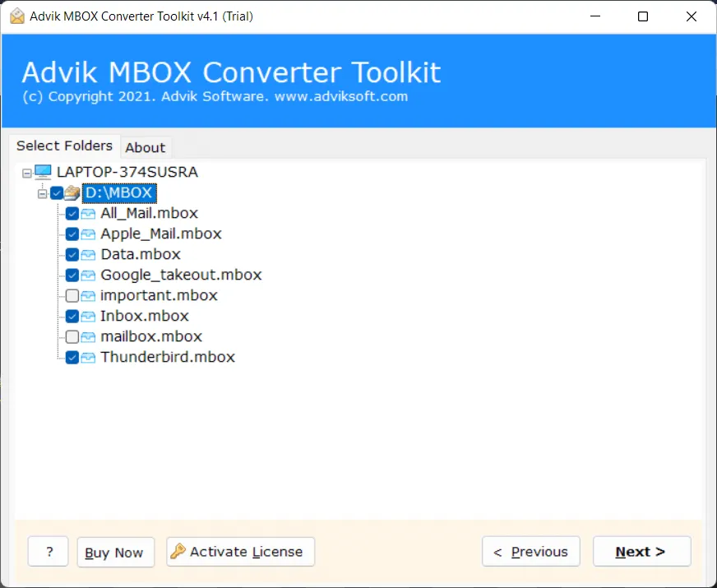The height and width of the screenshot is (588, 717).
Task: Click the Buy Now button
Action: click(115, 551)
